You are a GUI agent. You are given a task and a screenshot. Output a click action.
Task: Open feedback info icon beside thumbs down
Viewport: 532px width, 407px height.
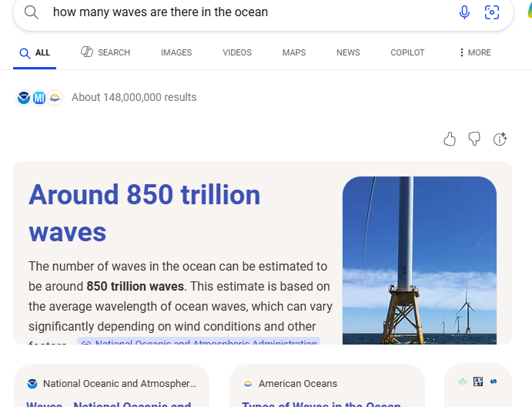500,139
